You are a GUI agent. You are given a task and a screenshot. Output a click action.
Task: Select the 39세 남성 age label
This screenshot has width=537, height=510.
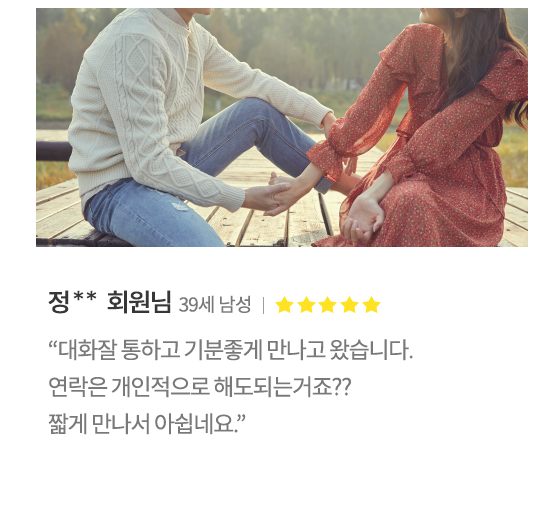click(x=215, y=304)
